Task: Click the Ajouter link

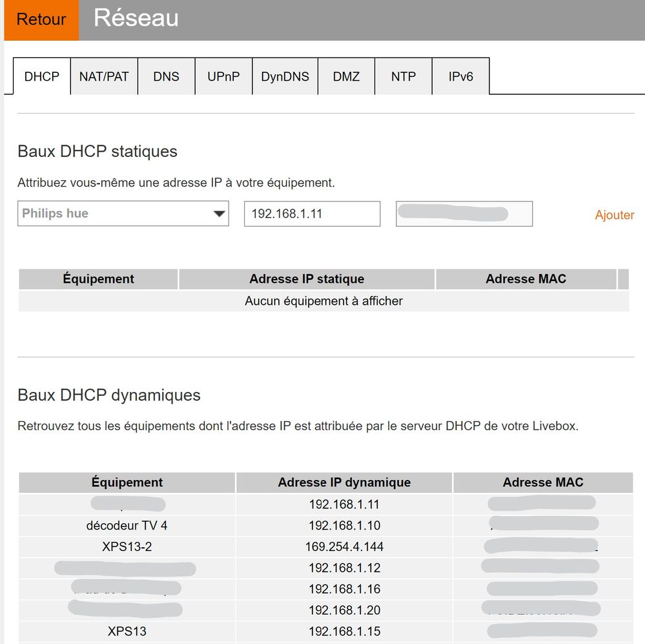Action: 614,215
